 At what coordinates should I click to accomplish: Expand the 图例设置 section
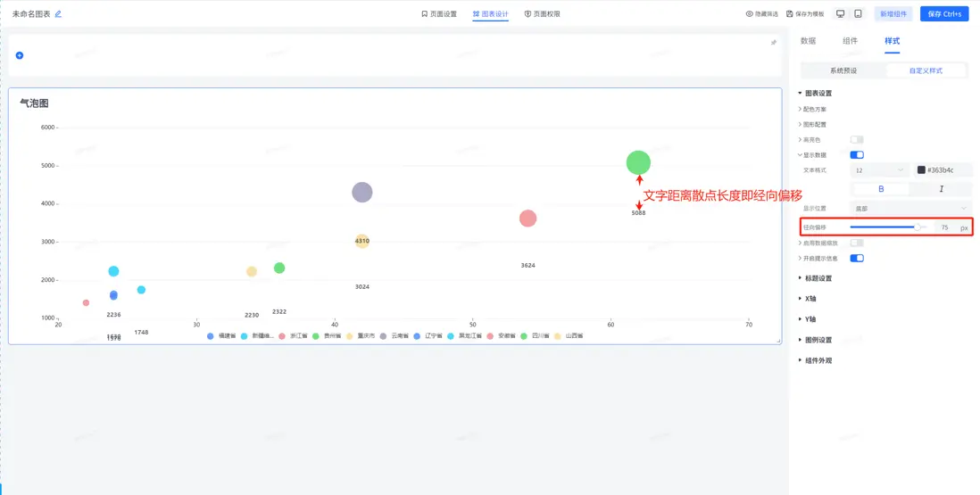coord(815,340)
